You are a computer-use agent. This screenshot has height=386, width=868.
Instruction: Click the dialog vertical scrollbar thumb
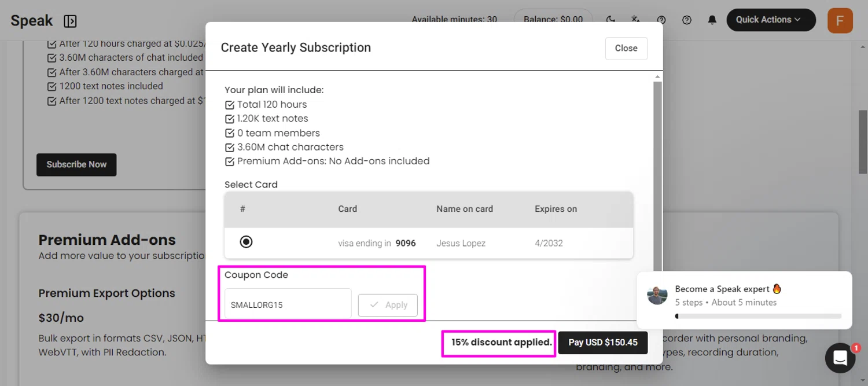[657, 179]
